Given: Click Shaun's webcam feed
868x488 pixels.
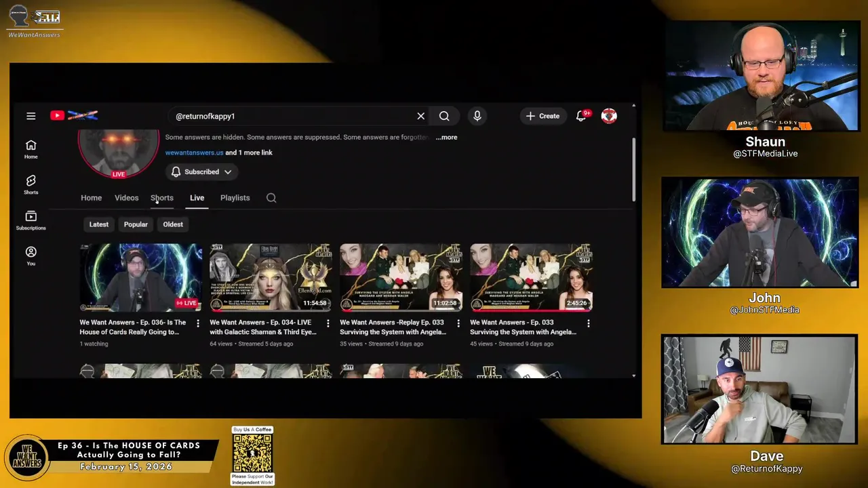Looking at the screenshot, I should point(762,76).
